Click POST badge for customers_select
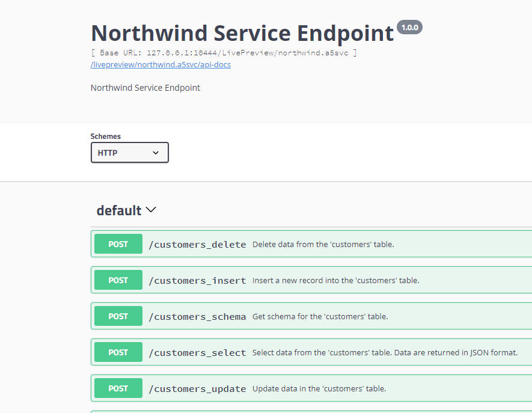The height and width of the screenshot is (413, 532). [x=118, y=352]
